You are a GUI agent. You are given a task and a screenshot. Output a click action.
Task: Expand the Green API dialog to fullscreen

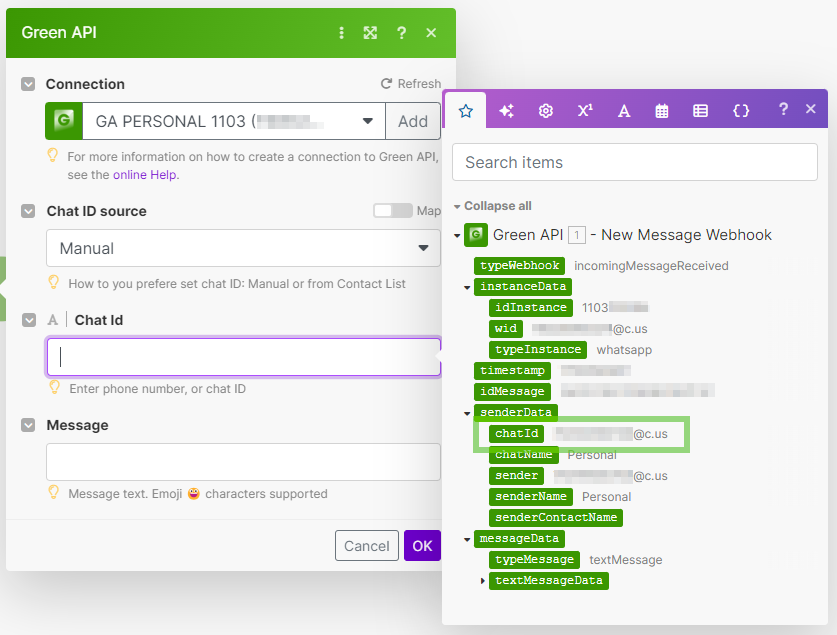(x=370, y=33)
